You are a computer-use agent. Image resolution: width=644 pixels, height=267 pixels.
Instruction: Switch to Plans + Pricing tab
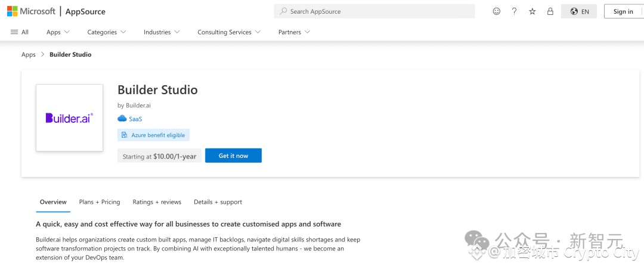(100, 202)
